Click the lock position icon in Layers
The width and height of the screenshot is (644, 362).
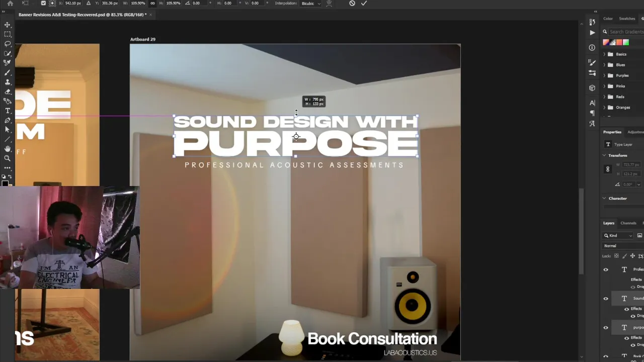(x=632, y=256)
